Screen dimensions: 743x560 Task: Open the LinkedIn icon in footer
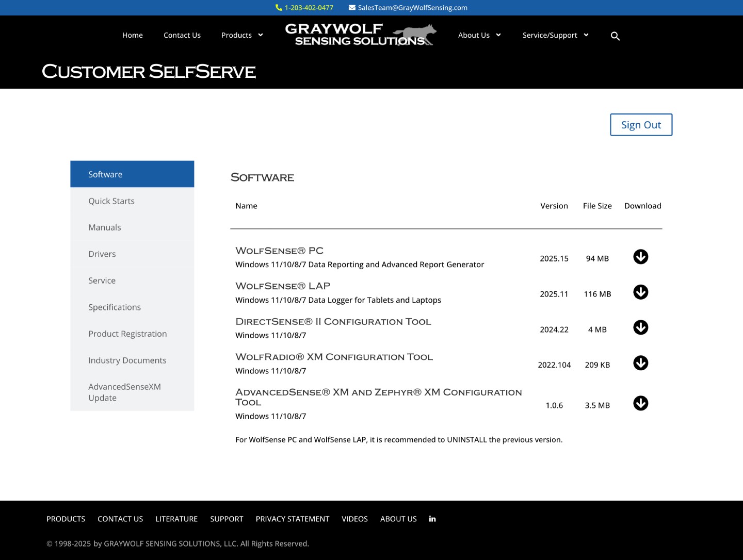(x=432, y=519)
